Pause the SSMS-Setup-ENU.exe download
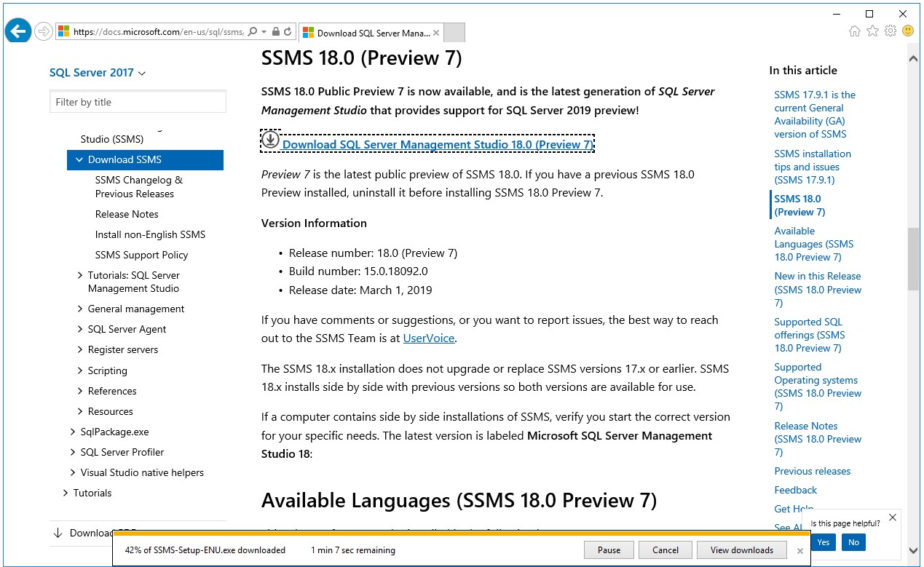This screenshot has width=924, height=567. pyautogui.click(x=608, y=550)
